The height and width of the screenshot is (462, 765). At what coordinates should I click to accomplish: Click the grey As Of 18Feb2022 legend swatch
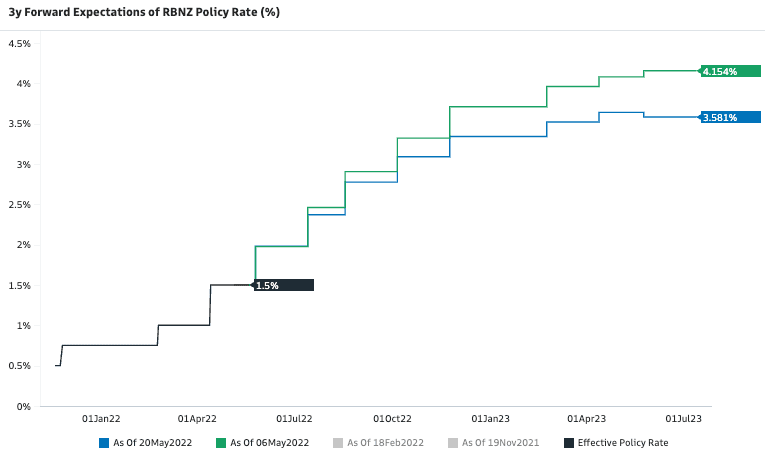click(x=337, y=442)
